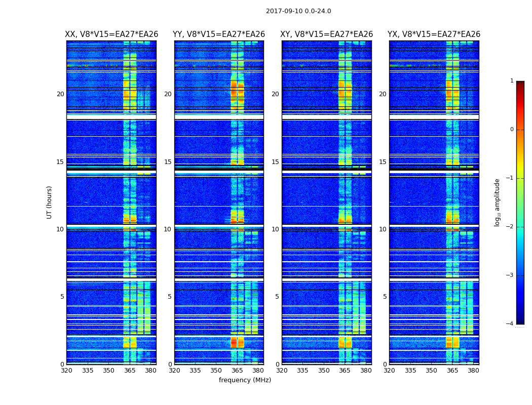Click the colorbar tick label "−1"
532x405 pixels.
click(x=510, y=178)
